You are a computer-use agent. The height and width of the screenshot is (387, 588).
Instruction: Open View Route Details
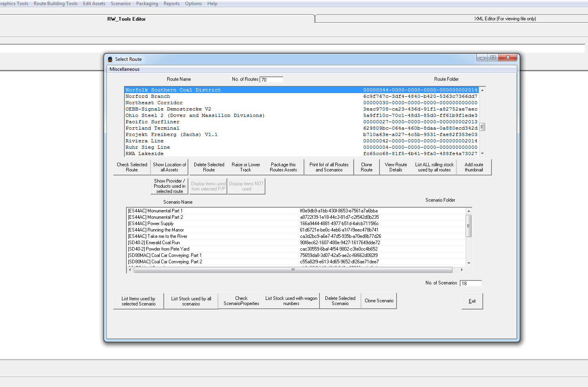pyautogui.click(x=396, y=167)
